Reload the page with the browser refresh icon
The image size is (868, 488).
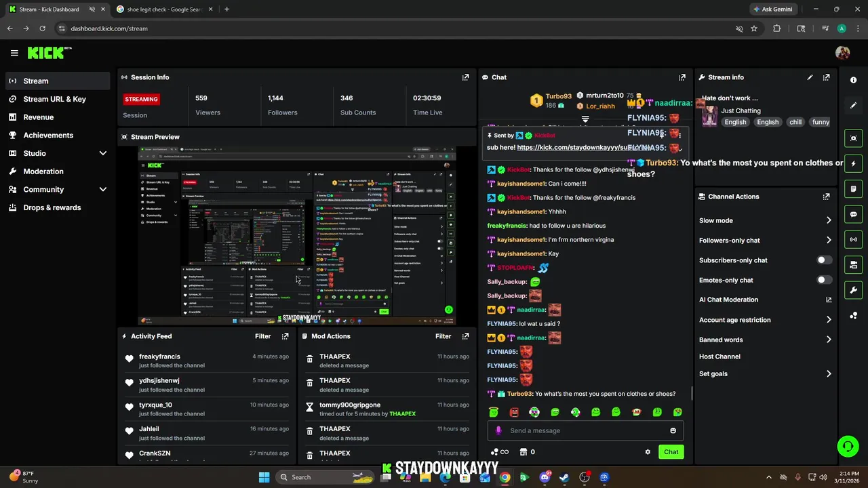pos(42,28)
